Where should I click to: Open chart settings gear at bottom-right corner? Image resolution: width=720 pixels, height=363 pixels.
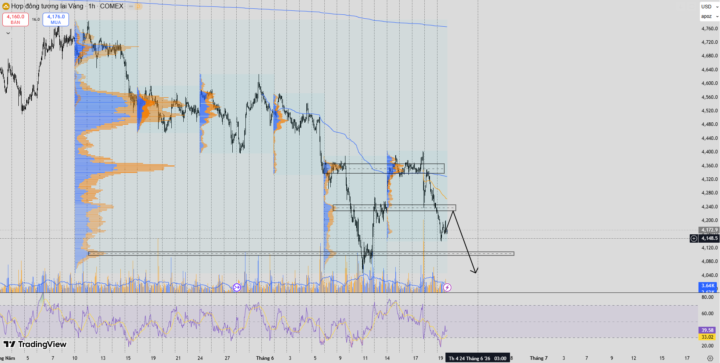(710, 358)
